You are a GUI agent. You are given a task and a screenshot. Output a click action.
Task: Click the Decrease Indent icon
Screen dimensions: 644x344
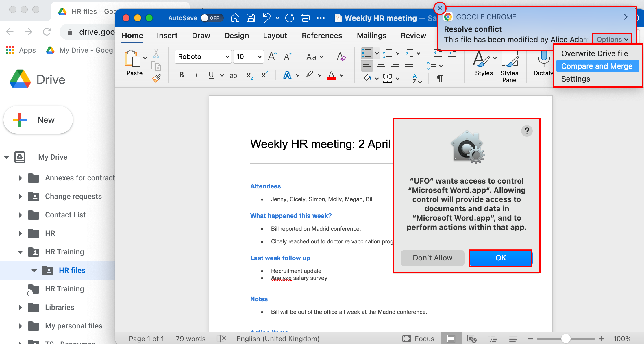pos(438,53)
